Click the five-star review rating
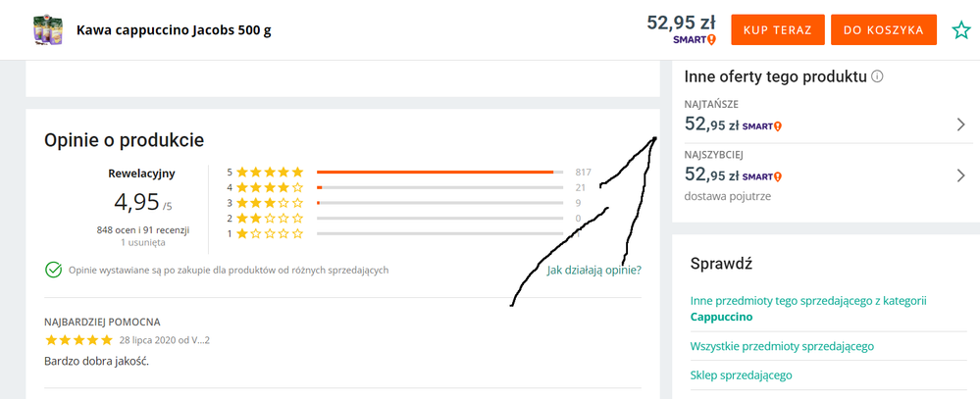Image resolution: width=980 pixels, height=399 pixels. (x=78, y=340)
